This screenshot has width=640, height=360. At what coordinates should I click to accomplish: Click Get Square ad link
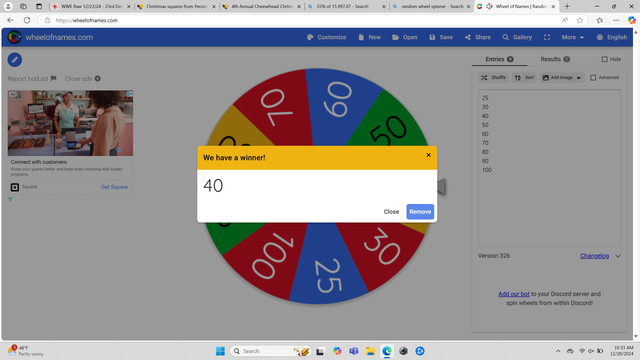114,187
